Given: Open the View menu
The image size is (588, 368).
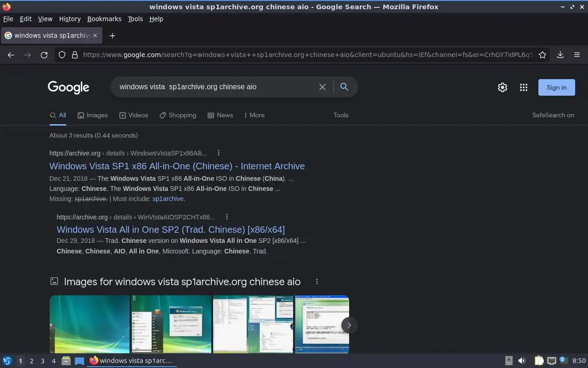Looking at the screenshot, I should [x=45, y=19].
